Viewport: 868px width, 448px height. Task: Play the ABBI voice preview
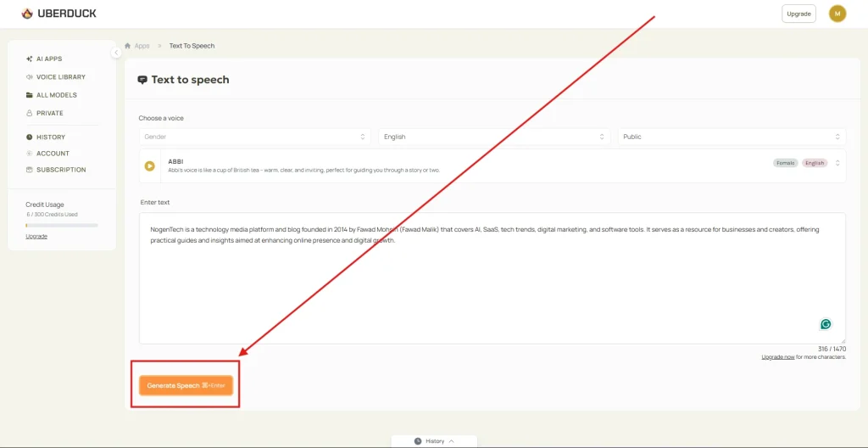(x=149, y=165)
